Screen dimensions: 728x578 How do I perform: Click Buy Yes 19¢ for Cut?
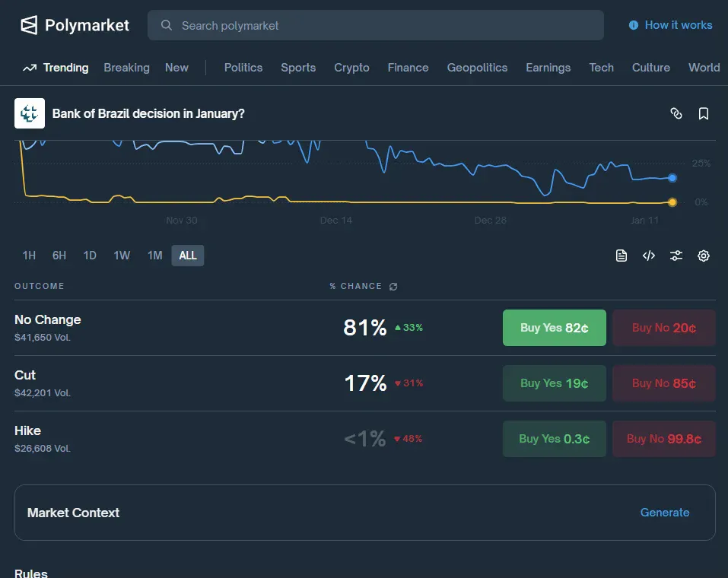click(x=555, y=383)
